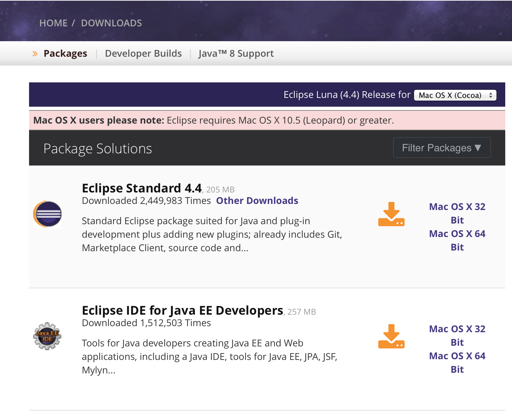The height and width of the screenshot is (420, 512).
Task: Go to HOME breadcrumb link
Action: 53,23
